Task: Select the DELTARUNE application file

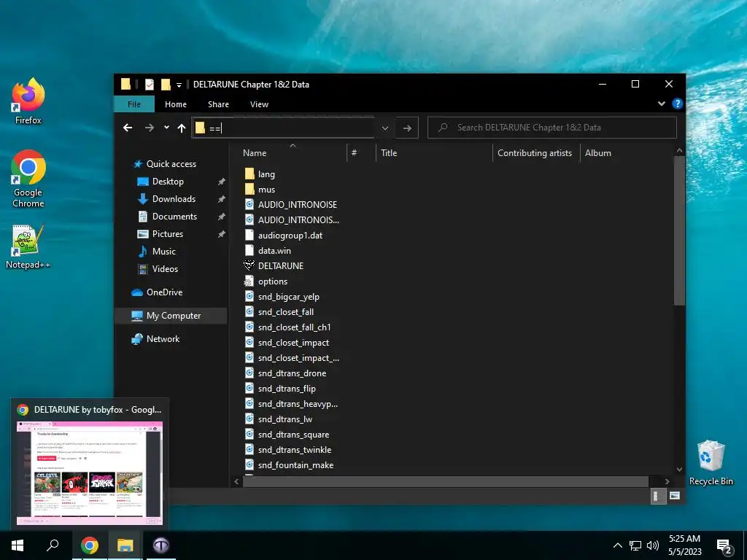Action: coord(274,265)
